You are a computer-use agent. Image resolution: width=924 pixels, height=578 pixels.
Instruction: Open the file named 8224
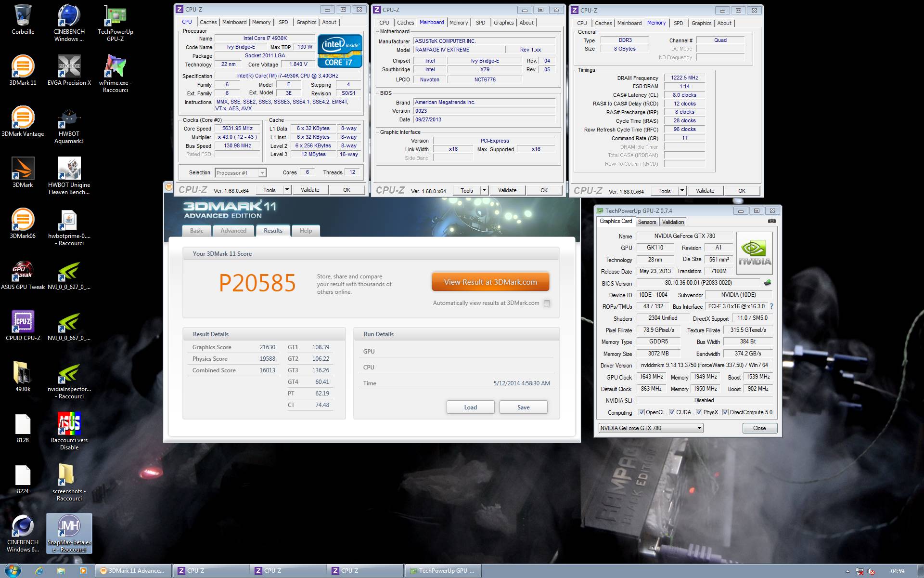(23, 479)
